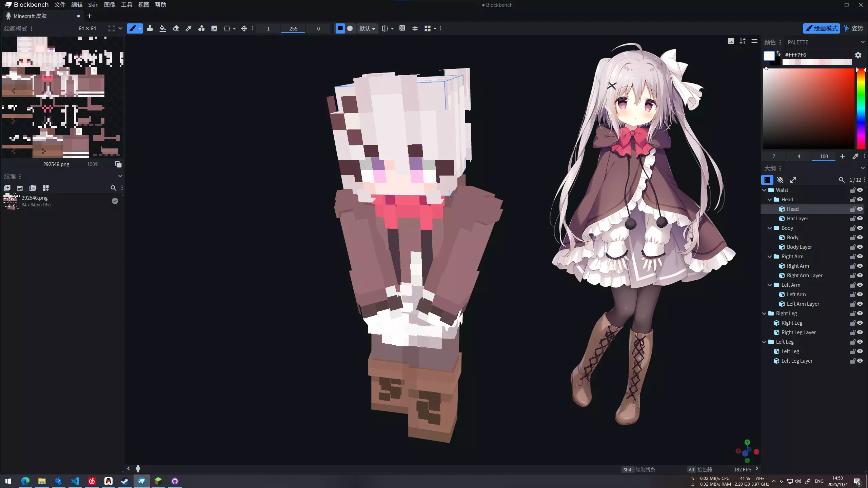
Task: Search textures with magnifier icon
Action: pos(113,188)
